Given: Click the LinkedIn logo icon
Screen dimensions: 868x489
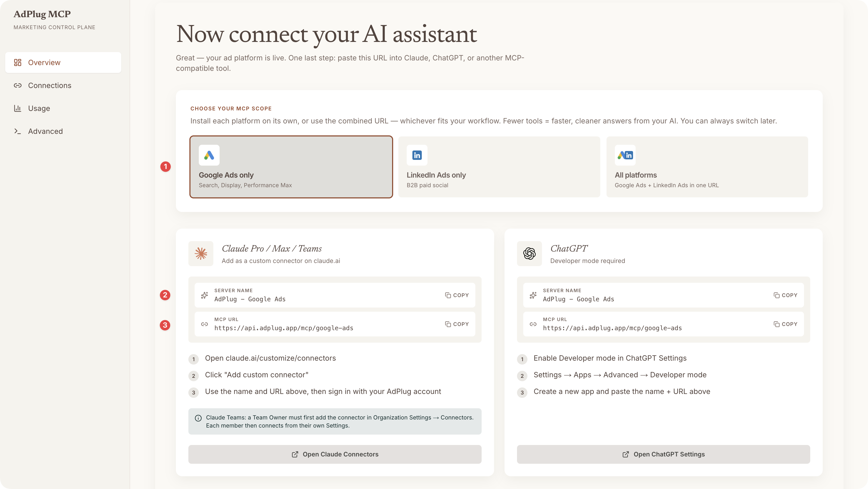Looking at the screenshot, I should (x=417, y=155).
